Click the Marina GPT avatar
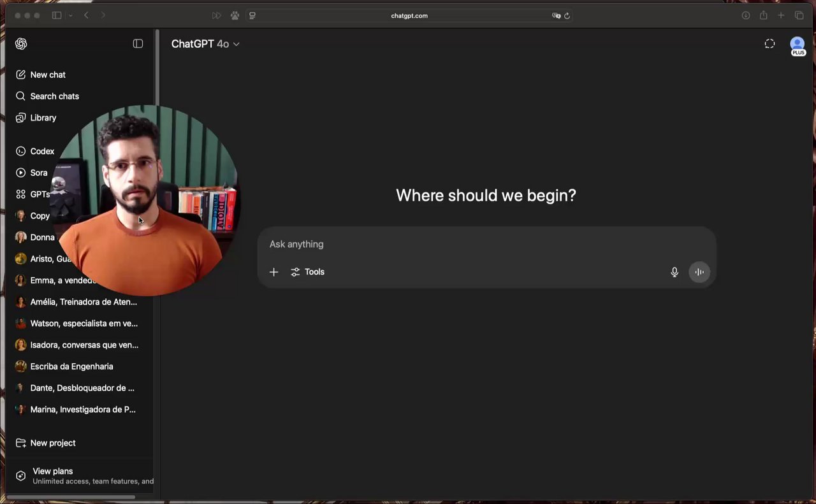Screen dimensions: 816x504 [x=21, y=410]
